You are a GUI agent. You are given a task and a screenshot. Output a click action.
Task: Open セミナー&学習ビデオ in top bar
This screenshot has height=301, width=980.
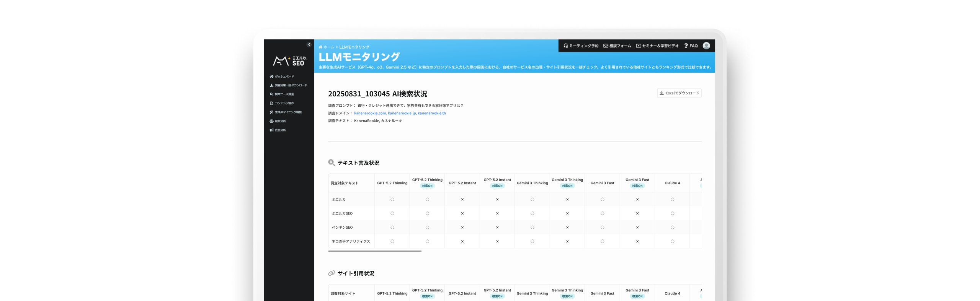click(657, 46)
